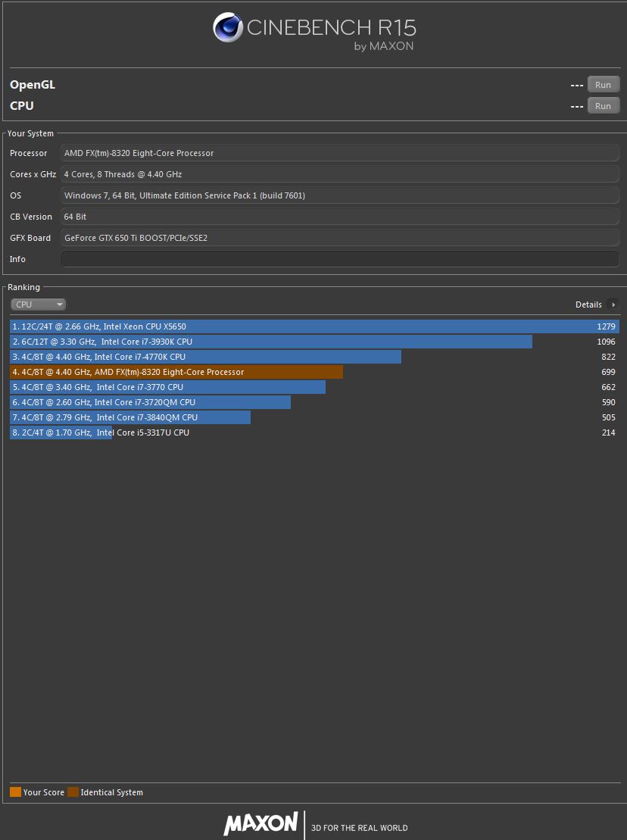Run the CPU benchmark
This screenshot has height=840, width=627.
coord(603,105)
